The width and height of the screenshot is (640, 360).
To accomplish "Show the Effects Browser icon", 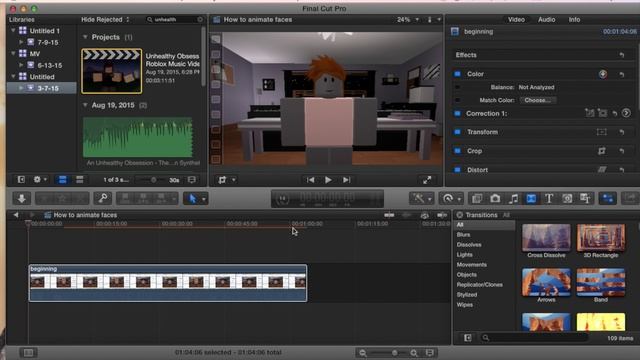I will 477,199.
